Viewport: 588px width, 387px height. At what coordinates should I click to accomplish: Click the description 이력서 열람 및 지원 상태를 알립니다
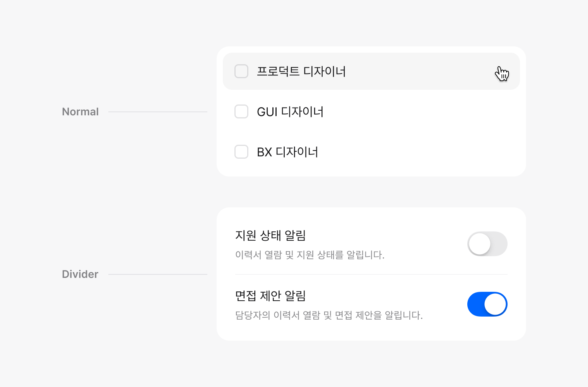[309, 255]
